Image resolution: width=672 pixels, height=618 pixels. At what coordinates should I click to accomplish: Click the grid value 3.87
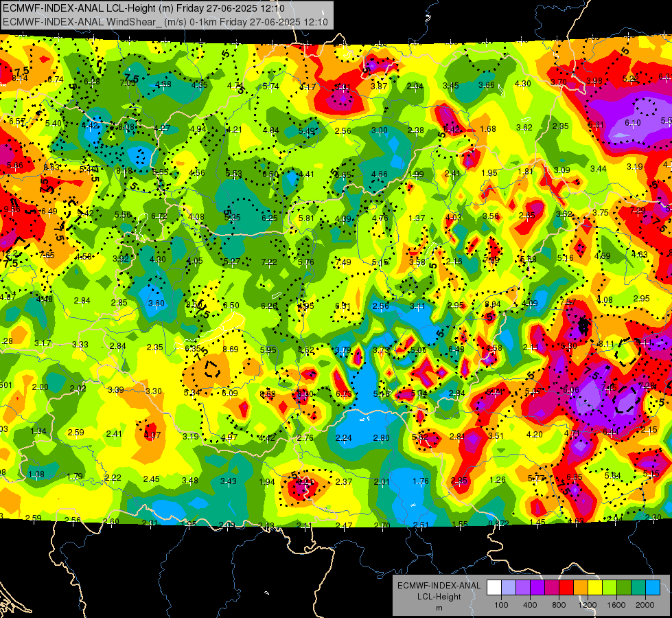[x=379, y=87]
